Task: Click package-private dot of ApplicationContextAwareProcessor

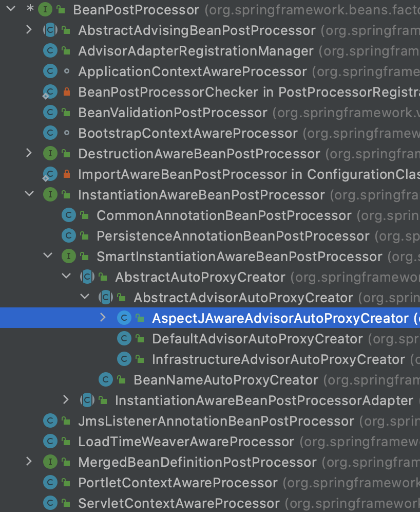Action: [x=67, y=71]
